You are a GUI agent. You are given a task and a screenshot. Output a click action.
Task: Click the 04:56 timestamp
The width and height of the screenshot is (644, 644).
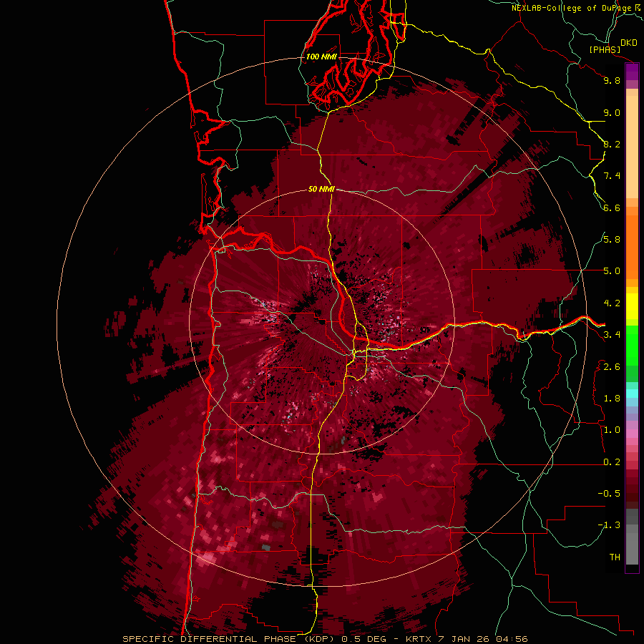pyautogui.click(x=512, y=639)
